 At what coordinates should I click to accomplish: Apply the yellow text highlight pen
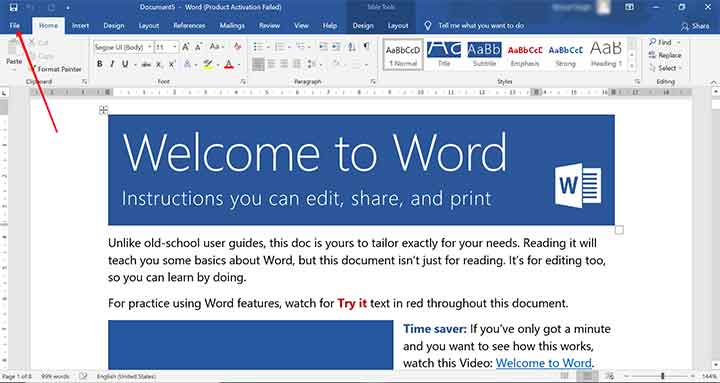[208, 64]
